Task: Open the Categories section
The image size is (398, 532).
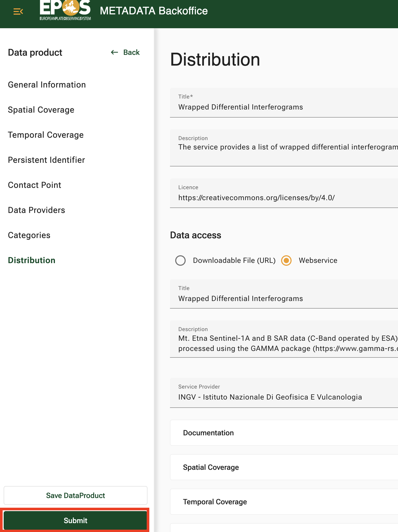Action: [29, 235]
